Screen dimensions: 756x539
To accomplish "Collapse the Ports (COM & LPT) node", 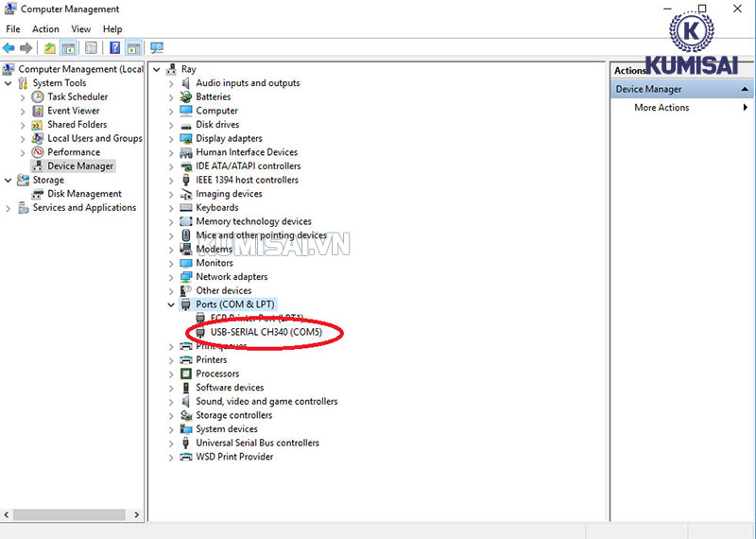I will click(x=171, y=304).
